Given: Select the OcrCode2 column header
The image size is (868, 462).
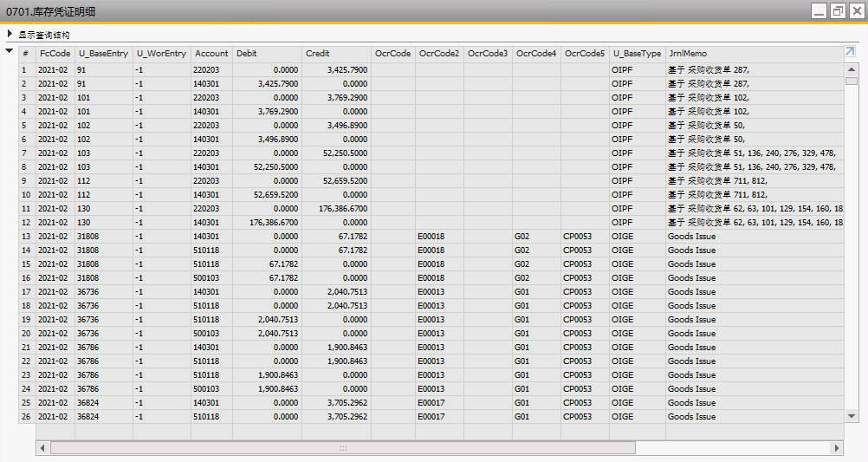Looking at the screenshot, I should pyautogui.click(x=439, y=54).
